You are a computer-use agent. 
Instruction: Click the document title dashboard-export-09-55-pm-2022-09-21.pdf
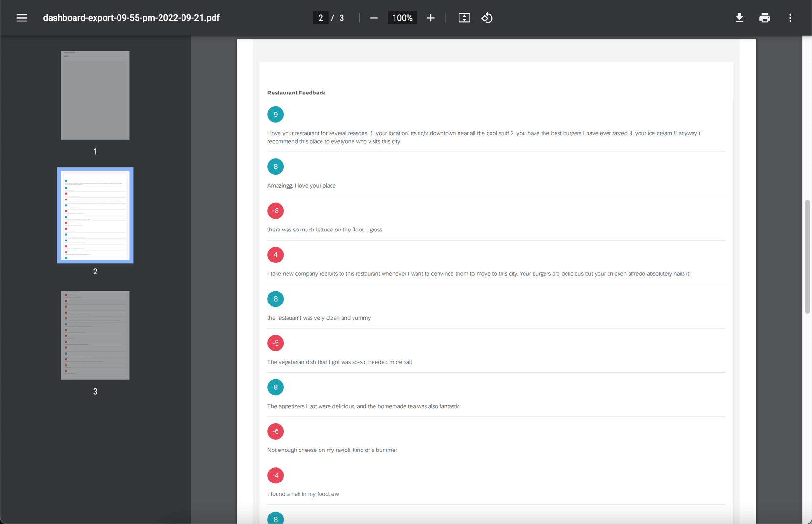[x=131, y=18]
